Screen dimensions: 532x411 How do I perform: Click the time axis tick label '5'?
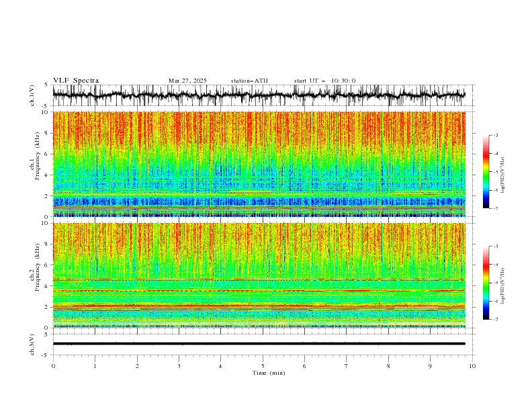pos(263,366)
